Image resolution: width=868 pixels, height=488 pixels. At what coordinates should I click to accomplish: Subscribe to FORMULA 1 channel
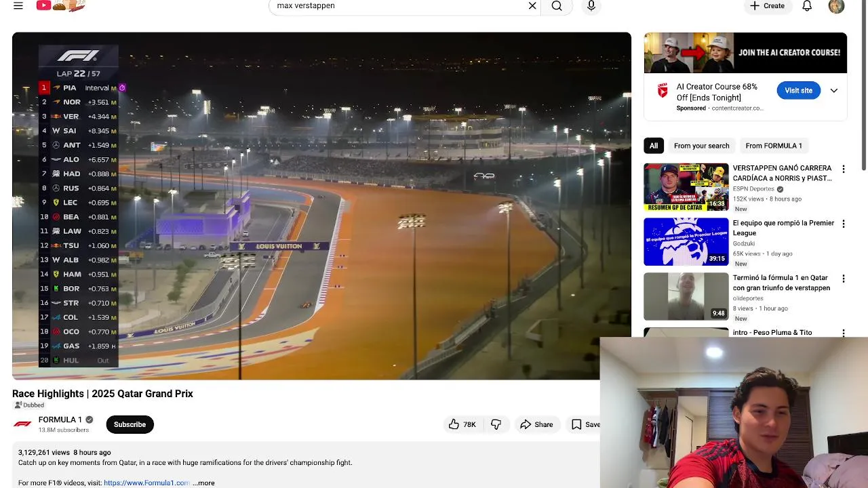pyautogui.click(x=130, y=424)
